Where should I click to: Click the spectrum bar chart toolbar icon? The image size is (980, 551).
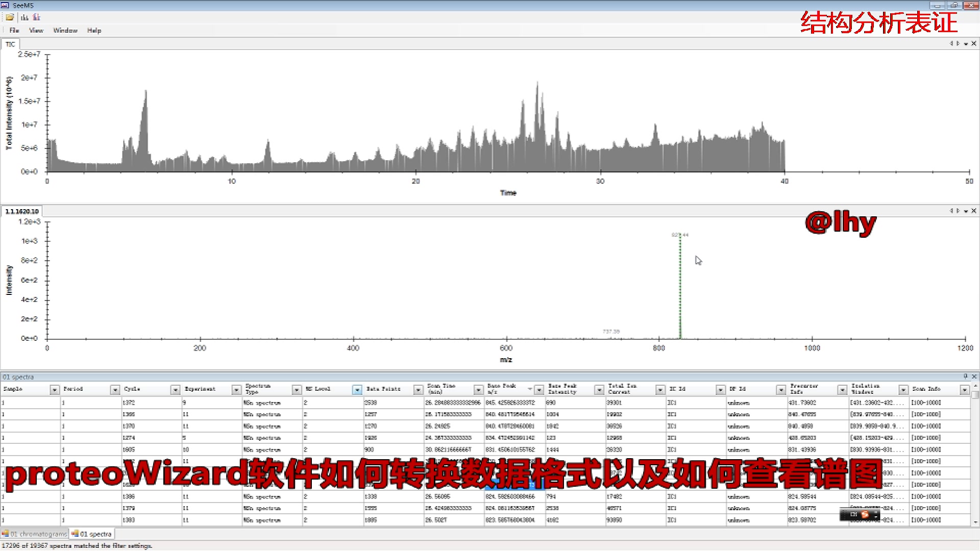(x=24, y=17)
